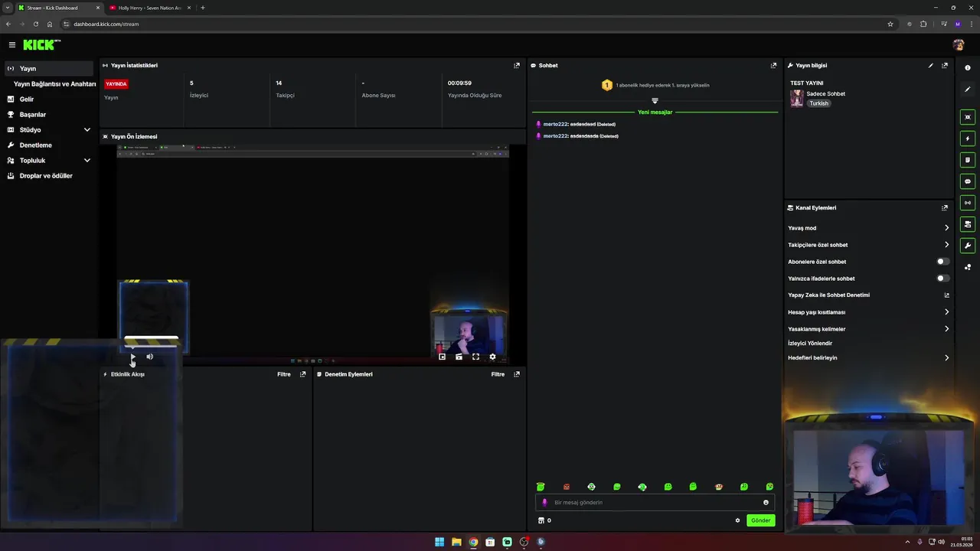Send the chat message with Gönder

760,520
